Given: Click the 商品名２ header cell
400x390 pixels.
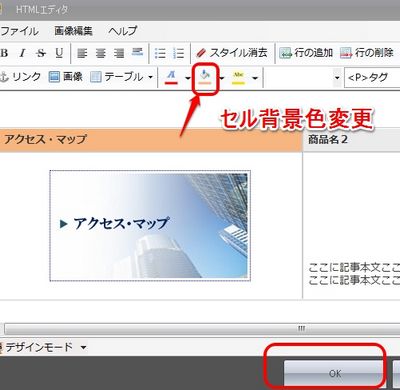Looking at the screenshot, I should click(x=351, y=140).
